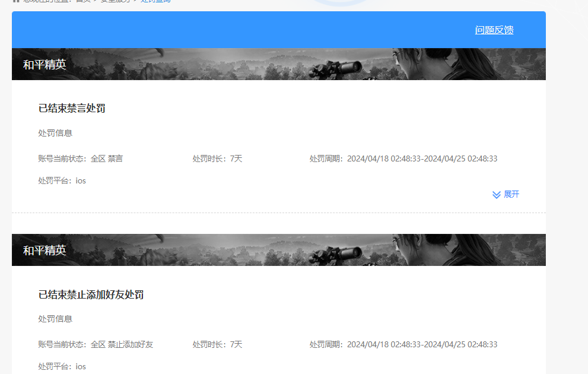Click 账号当前状态: 全区 禁止添加好友 text
This screenshot has width=588, height=374.
(96, 344)
